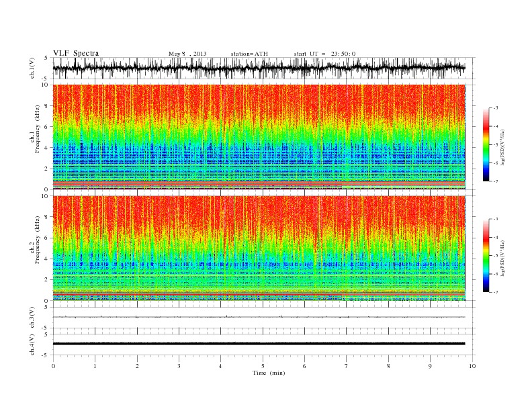Click the -7 tick on ch.2 color bar
The image size is (532, 411).
(x=495, y=292)
